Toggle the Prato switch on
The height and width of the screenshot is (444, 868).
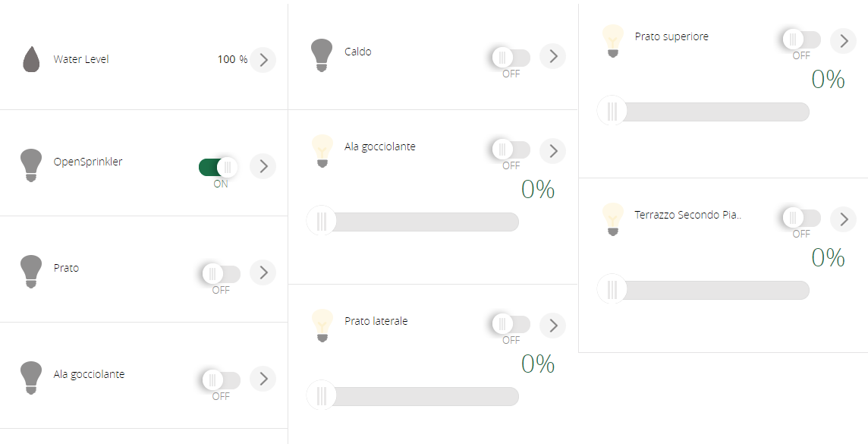[221, 273]
